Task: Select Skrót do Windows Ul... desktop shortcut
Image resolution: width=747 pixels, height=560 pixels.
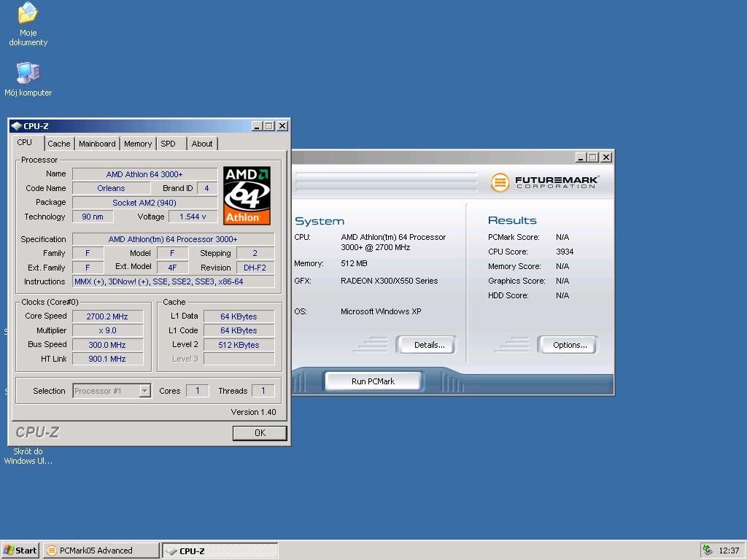Action: pos(28,456)
